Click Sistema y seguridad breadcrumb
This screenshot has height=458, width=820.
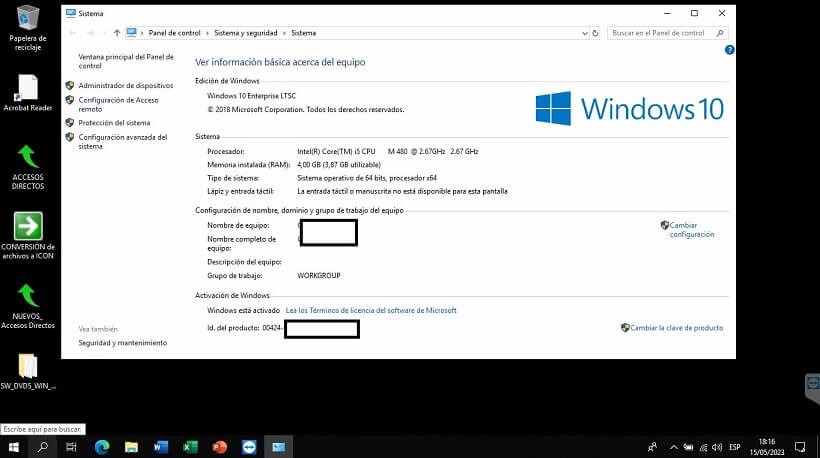point(245,33)
